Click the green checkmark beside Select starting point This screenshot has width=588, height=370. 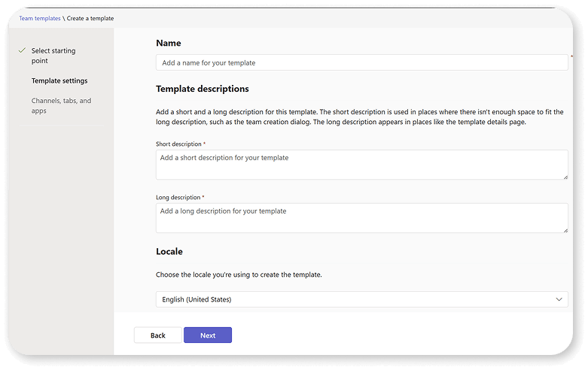tap(22, 50)
